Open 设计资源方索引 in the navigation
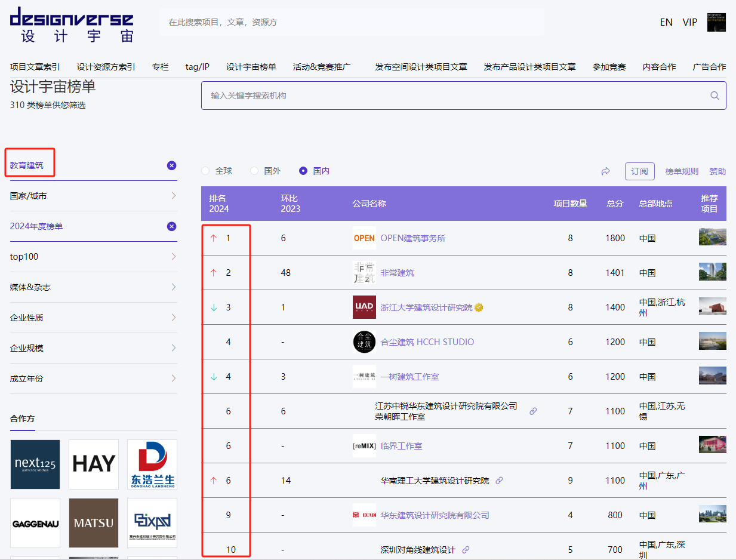This screenshot has width=736, height=560. click(x=106, y=67)
